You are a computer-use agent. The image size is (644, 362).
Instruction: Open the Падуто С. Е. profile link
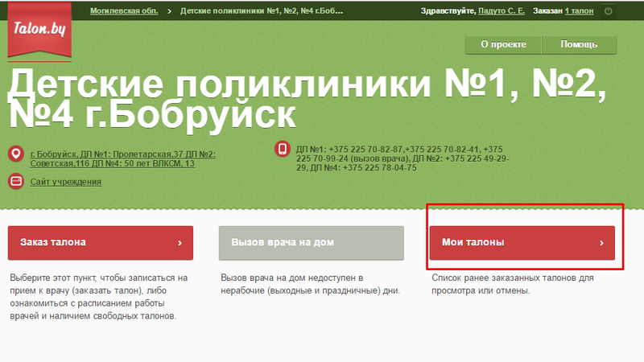tap(502, 11)
